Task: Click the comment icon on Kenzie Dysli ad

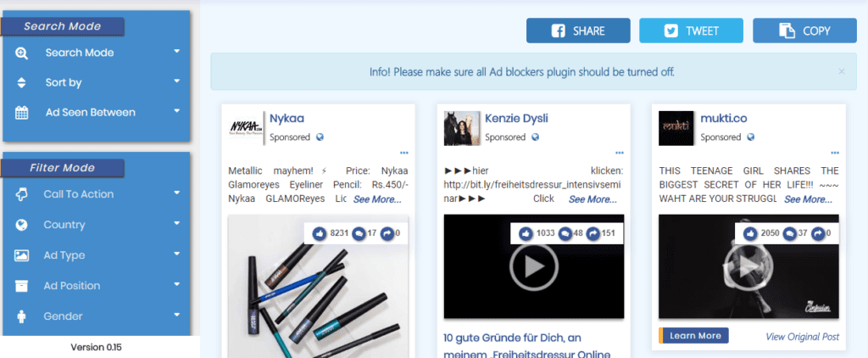Action: coord(565,233)
